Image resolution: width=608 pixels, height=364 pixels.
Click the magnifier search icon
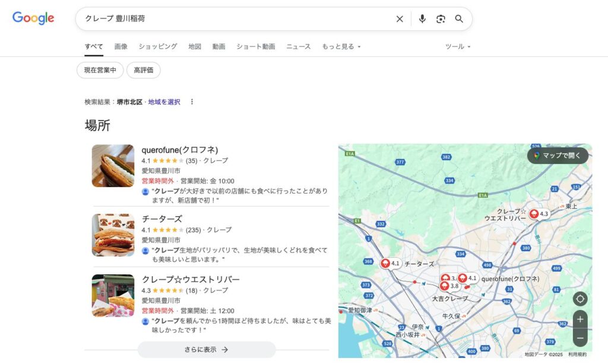coord(459,18)
